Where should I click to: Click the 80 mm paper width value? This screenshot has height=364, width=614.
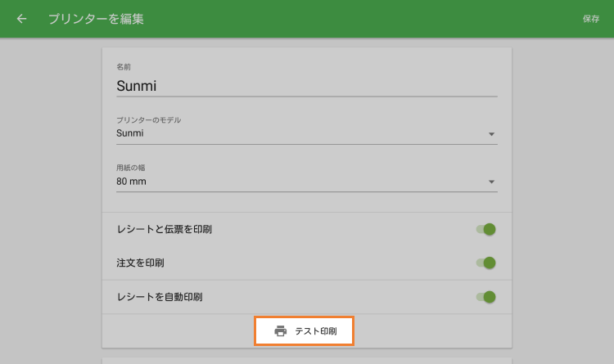[x=132, y=182]
